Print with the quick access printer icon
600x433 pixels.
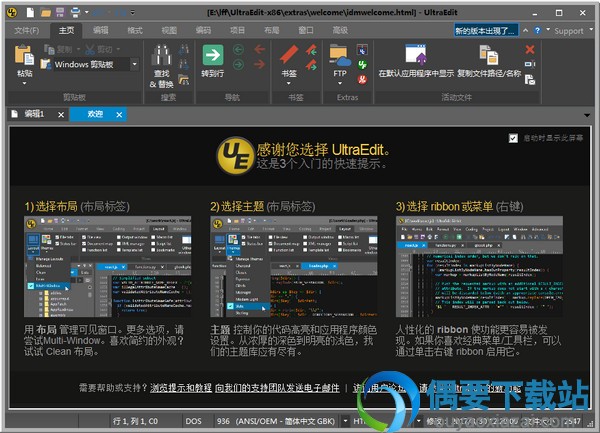tap(75, 13)
